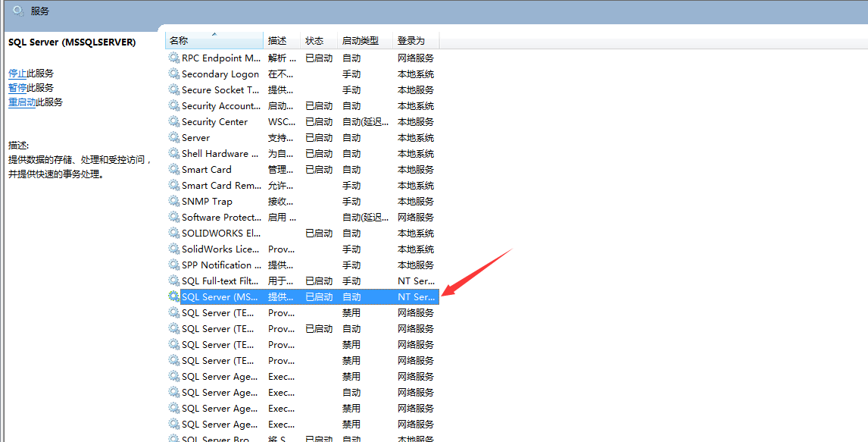The image size is (868, 442).
Task: Click the gear icon beside Secondary Logon
Action: (x=173, y=74)
